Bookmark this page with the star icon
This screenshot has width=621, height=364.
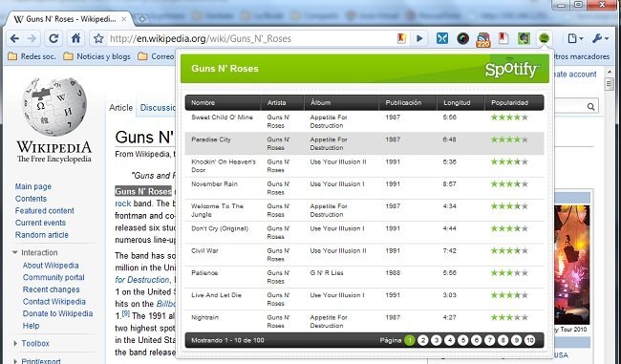pos(98,38)
